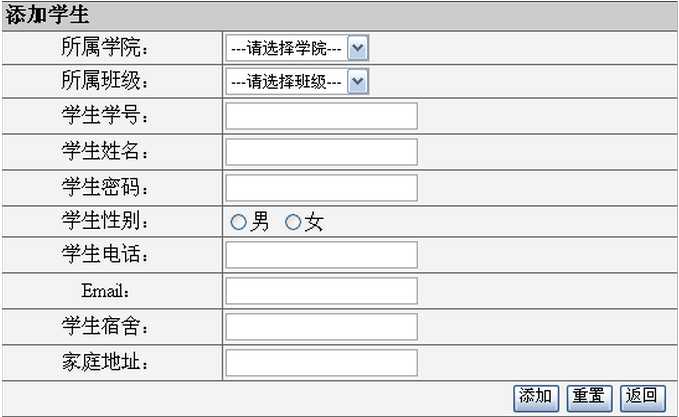Screen dimensions: 679x417
Task: Click the 学生学号 row label
Action: click(x=106, y=116)
